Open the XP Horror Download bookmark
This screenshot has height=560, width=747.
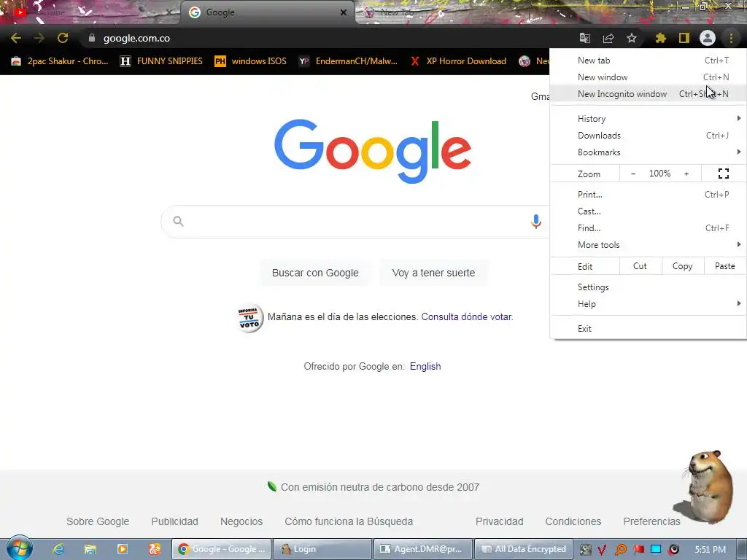point(459,61)
